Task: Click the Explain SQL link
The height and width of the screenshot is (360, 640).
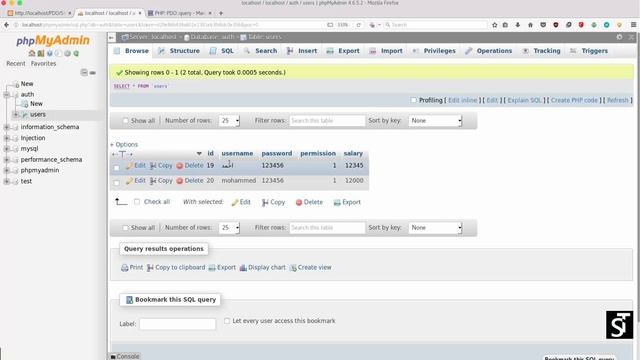Action: 525,100
